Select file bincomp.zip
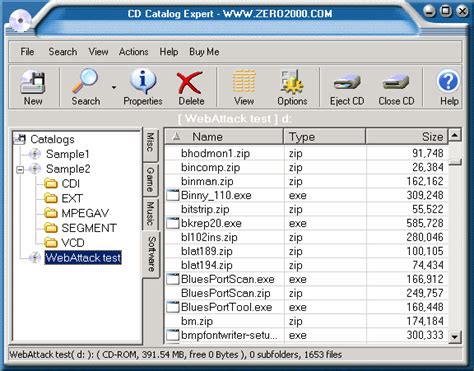The height and width of the screenshot is (371, 474). click(x=210, y=167)
